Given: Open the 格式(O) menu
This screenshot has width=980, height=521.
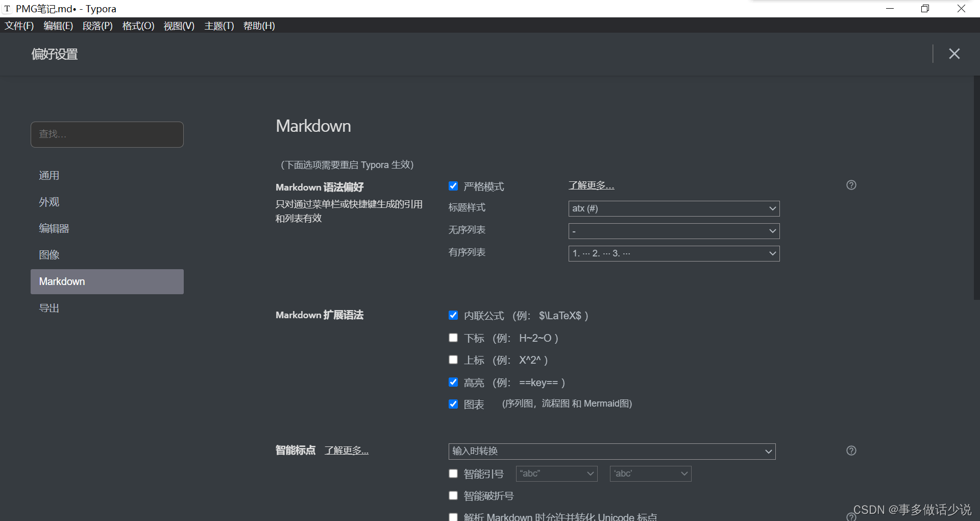Looking at the screenshot, I should click(138, 26).
